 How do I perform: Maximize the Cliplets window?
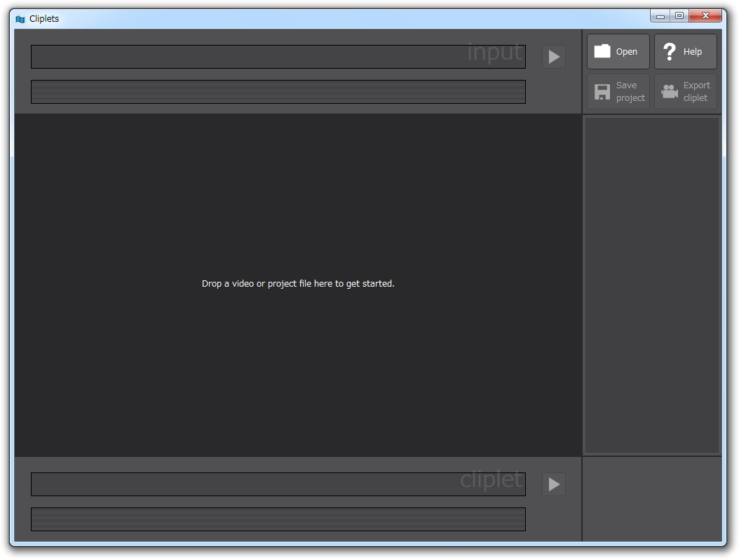click(679, 16)
